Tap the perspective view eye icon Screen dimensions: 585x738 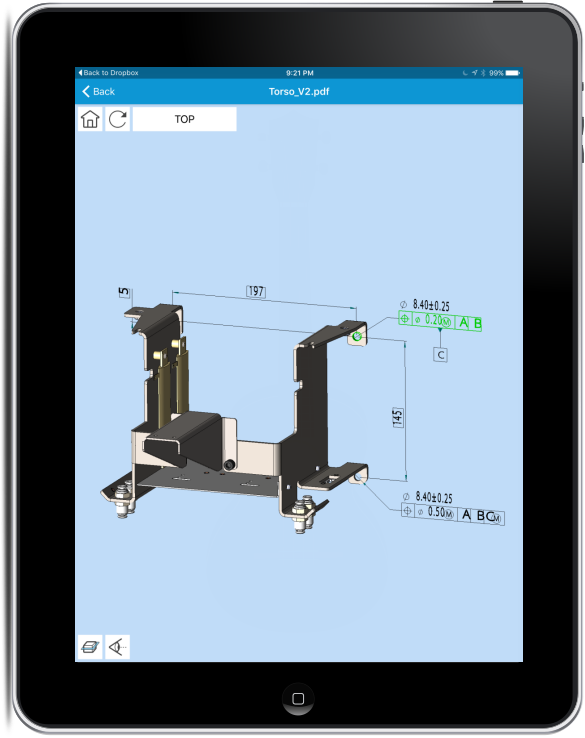pos(118,647)
